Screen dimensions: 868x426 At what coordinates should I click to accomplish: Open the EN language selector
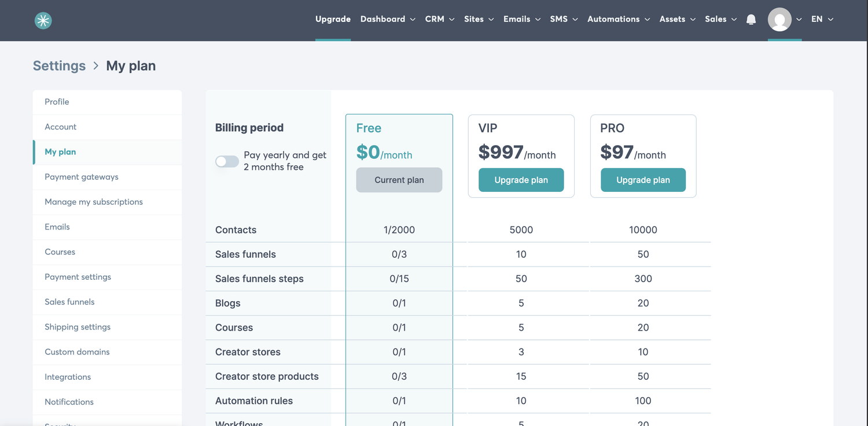tap(822, 19)
